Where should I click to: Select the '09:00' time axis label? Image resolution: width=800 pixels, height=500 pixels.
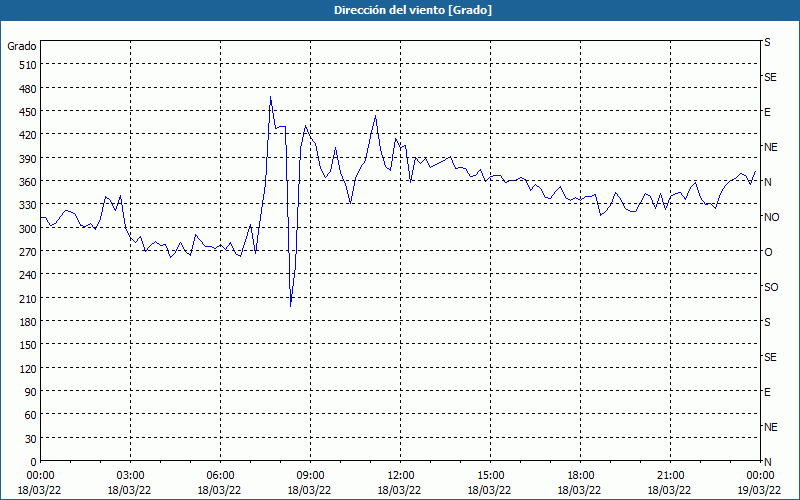click(x=310, y=476)
